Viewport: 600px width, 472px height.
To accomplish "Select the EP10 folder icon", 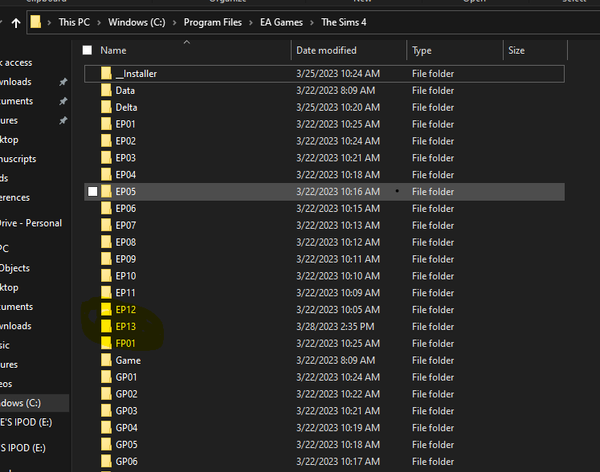I will (106, 276).
